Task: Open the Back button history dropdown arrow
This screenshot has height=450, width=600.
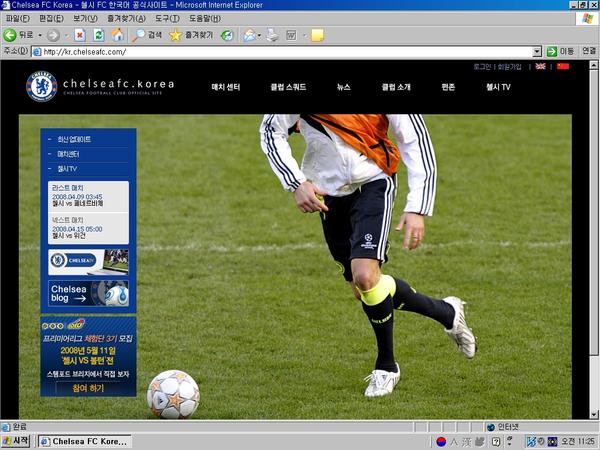Action: [38, 35]
